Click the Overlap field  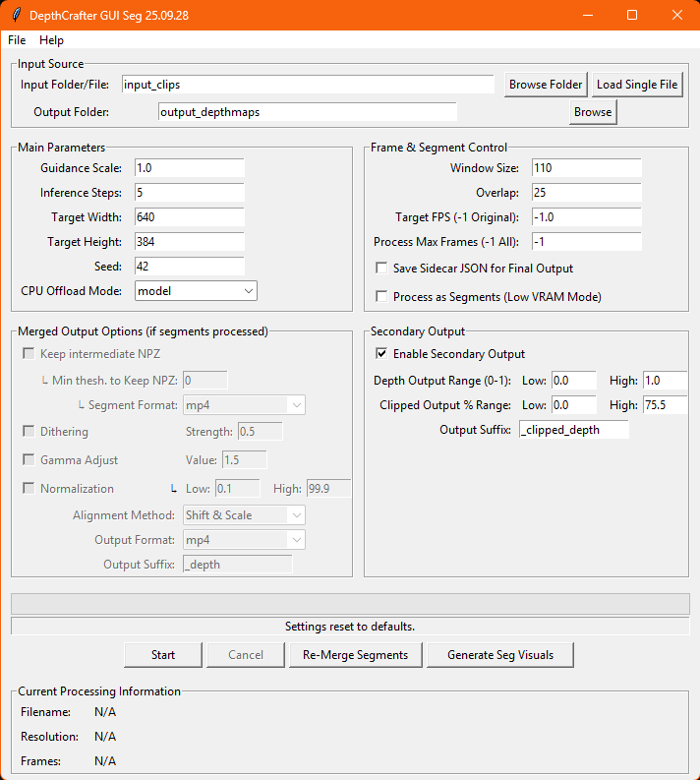pos(587,193)
